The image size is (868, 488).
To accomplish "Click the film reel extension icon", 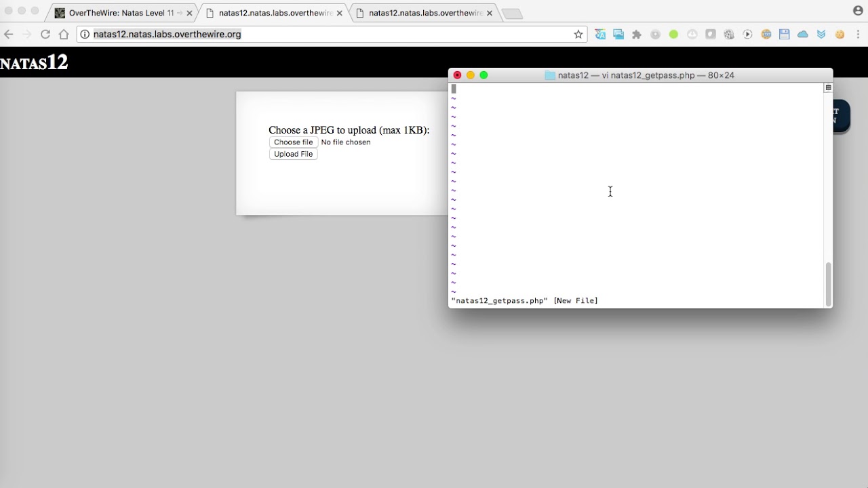I will click(729, 35).
